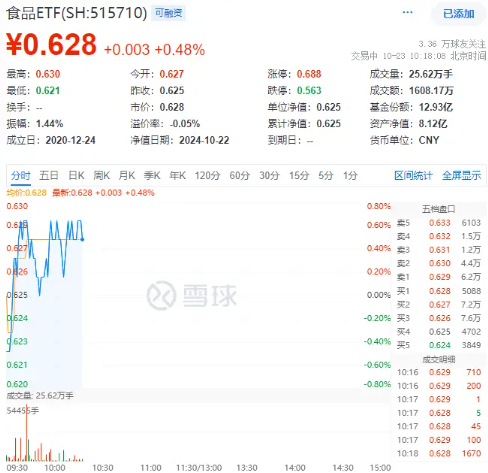
Task: Click the 10:18 trade with volume 1670
Action: (439, 453)
